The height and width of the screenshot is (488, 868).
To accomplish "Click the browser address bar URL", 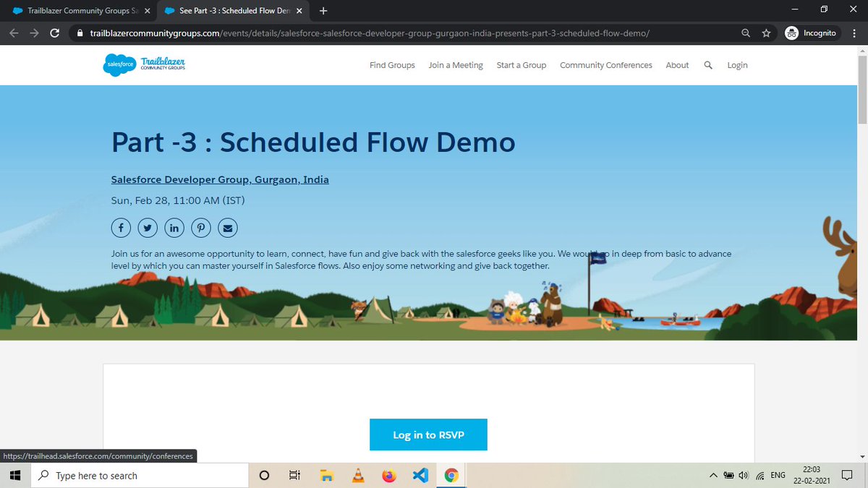I will [369, 33].
